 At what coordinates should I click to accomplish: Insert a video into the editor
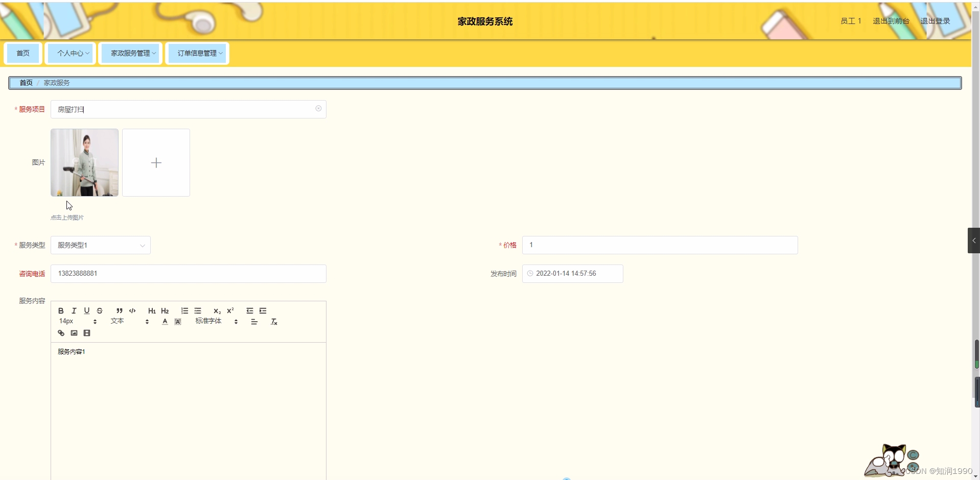pos(87,332)
